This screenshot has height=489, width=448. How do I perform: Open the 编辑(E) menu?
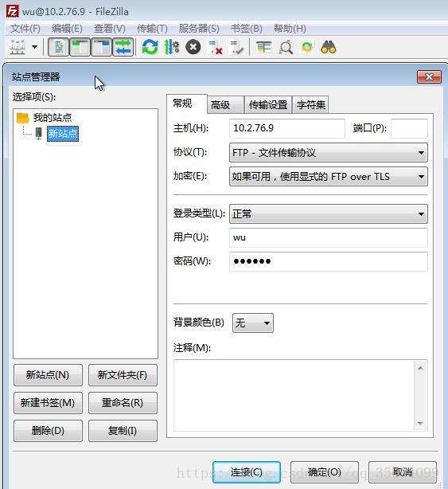click(x=67, y=29)
